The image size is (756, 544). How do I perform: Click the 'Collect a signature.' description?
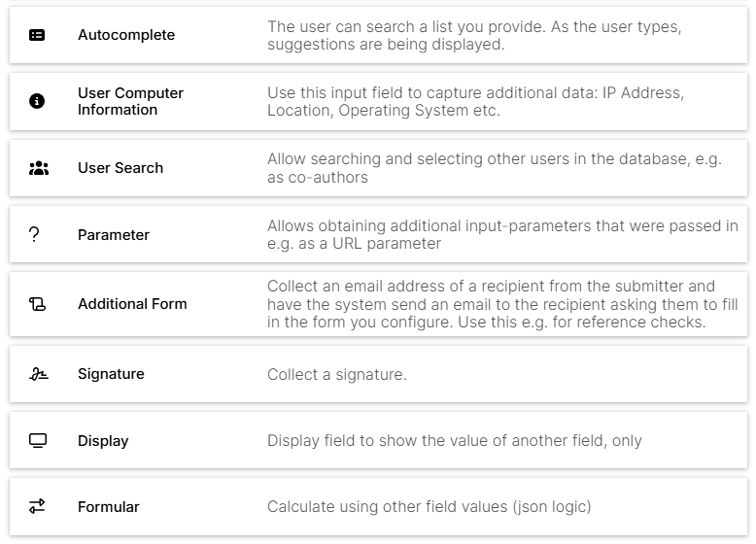(x=337, y=374)
